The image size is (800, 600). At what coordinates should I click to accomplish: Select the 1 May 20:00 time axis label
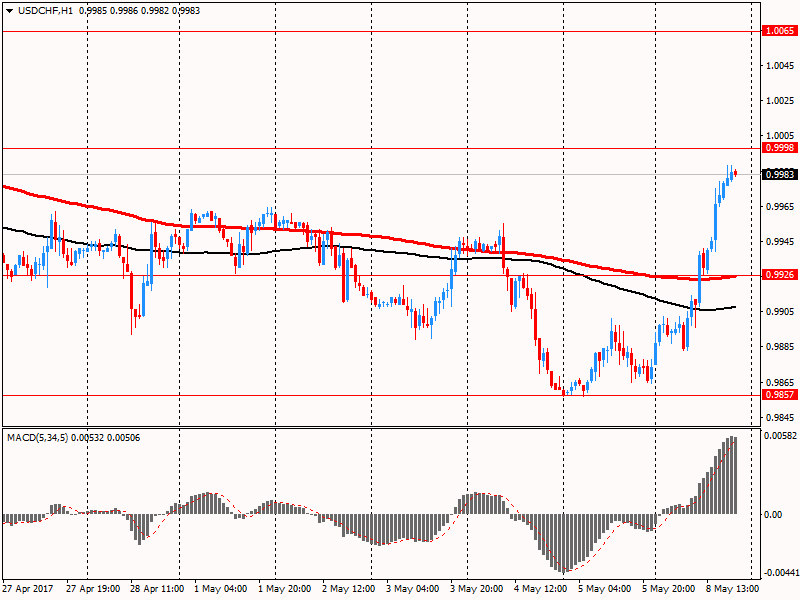(x=284, y=589)
